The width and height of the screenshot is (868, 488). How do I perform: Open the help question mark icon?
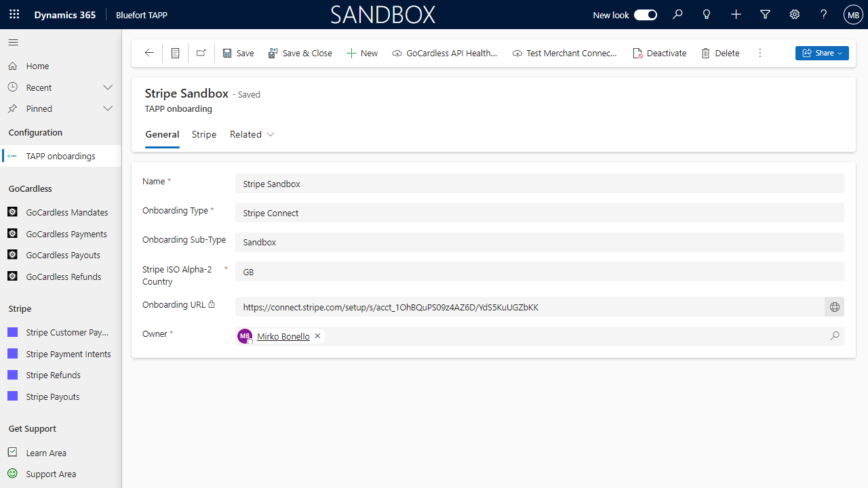pyautogui.click(x=824, y=14)
